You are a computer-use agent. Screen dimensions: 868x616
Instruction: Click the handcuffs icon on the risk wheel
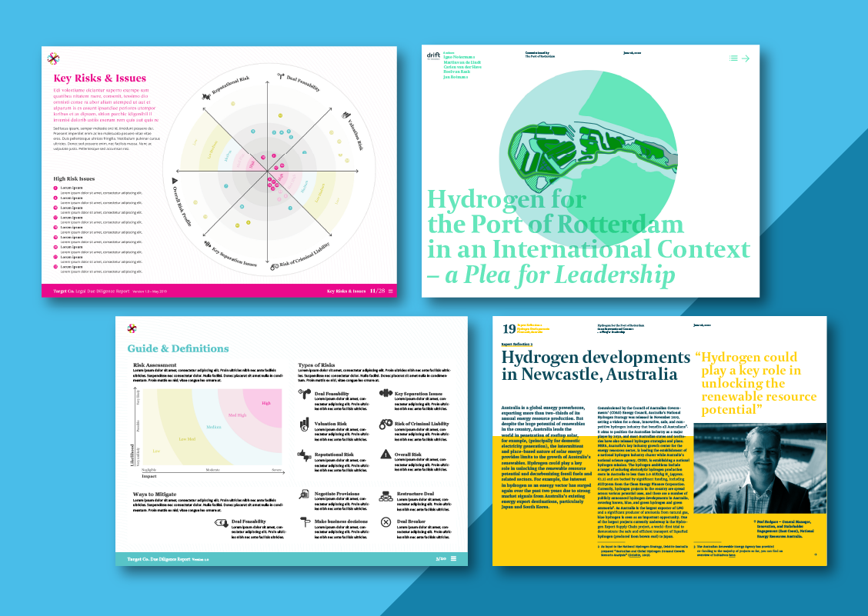pyautogui.click(x=274, y=268)
